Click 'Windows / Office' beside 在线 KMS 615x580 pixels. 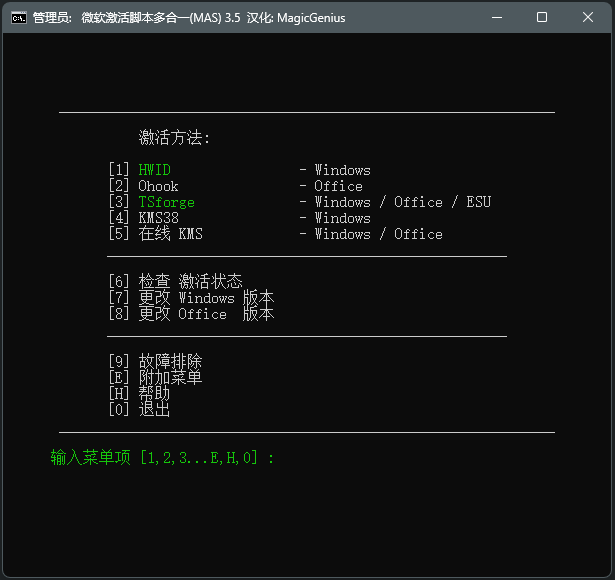tap(378, 234)
